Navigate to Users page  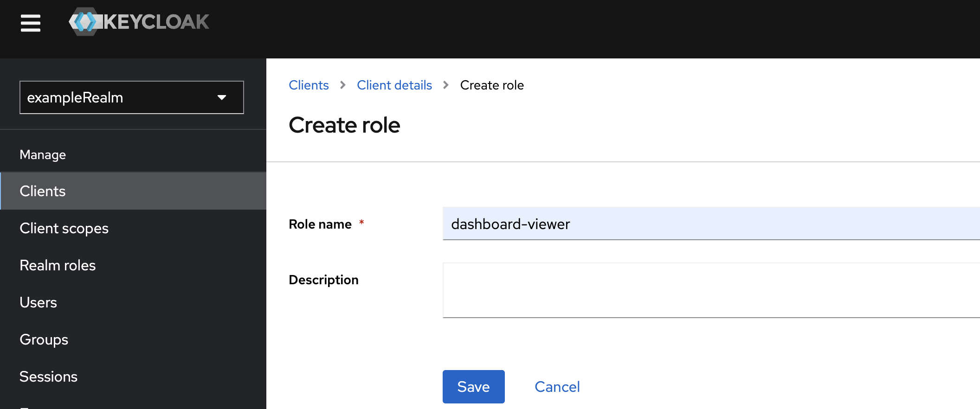pos(38,302)
